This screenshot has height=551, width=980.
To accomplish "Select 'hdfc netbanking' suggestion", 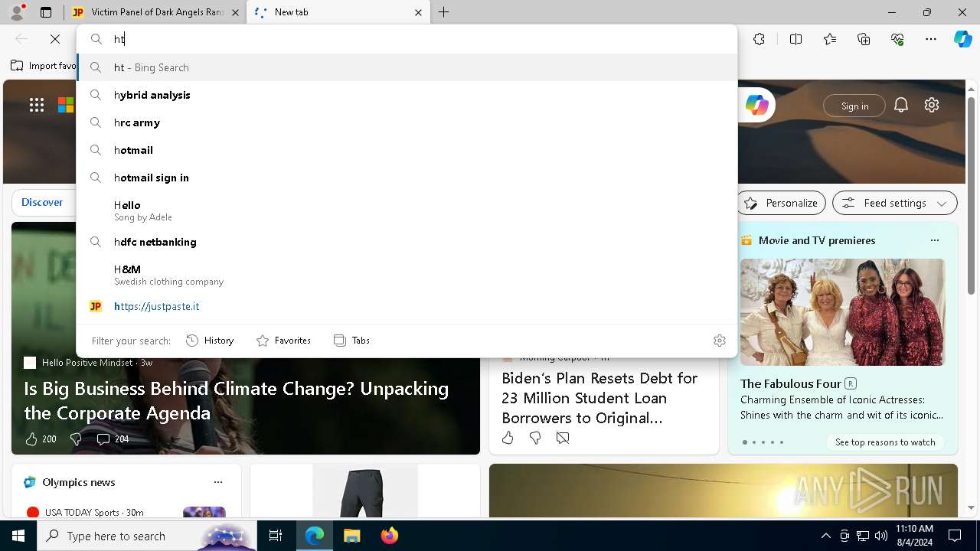I will (407, 242).
